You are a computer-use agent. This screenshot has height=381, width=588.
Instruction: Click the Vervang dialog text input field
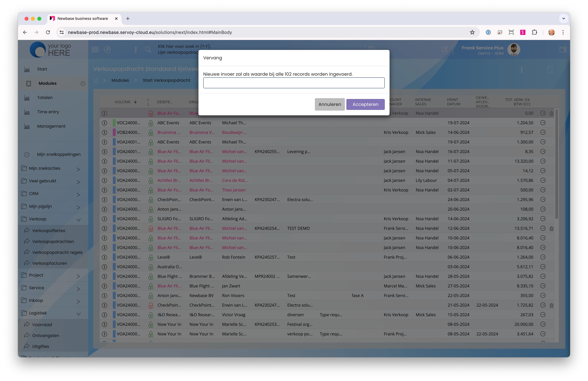294,83
